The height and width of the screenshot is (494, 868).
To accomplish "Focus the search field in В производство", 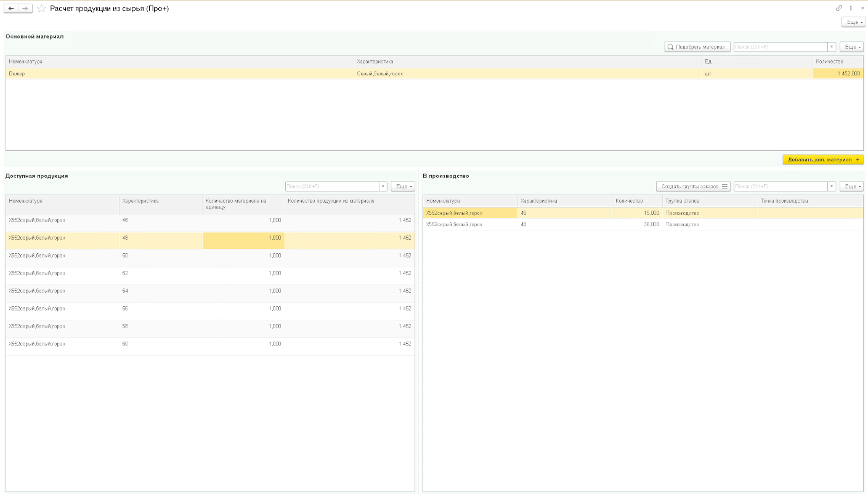I will 780,186.
